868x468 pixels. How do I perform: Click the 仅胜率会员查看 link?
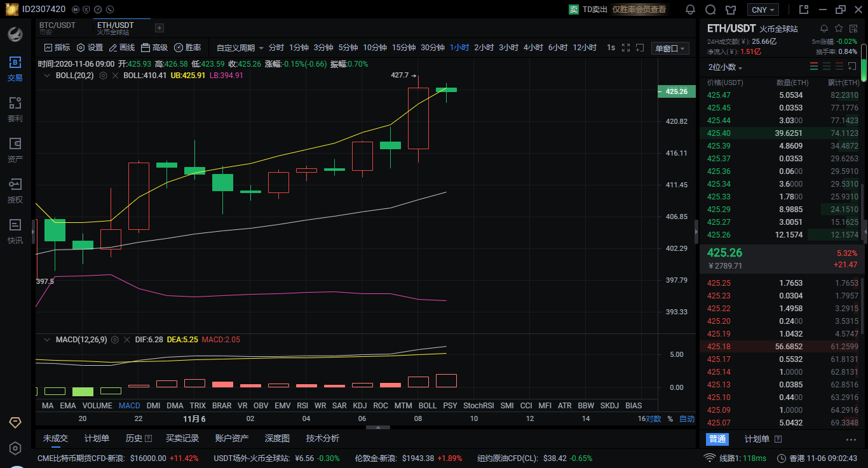[x=639, y=10]
